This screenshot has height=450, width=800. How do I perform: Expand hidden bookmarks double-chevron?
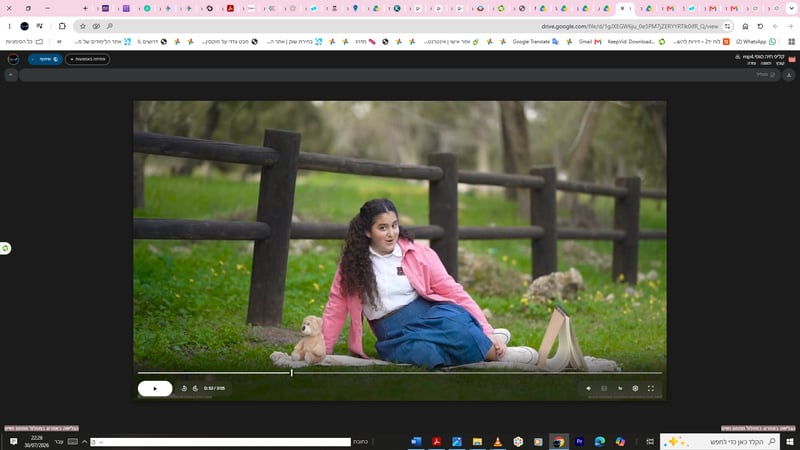tap(59, 42)
